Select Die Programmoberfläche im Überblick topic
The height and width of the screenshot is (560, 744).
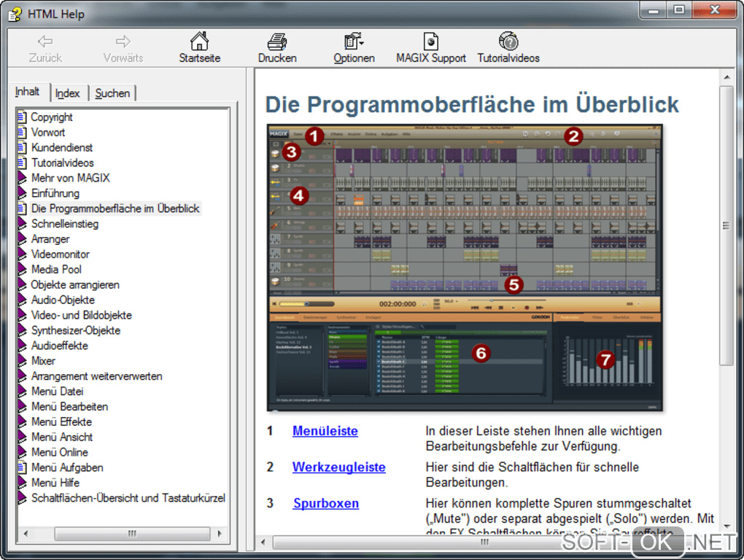115,209
